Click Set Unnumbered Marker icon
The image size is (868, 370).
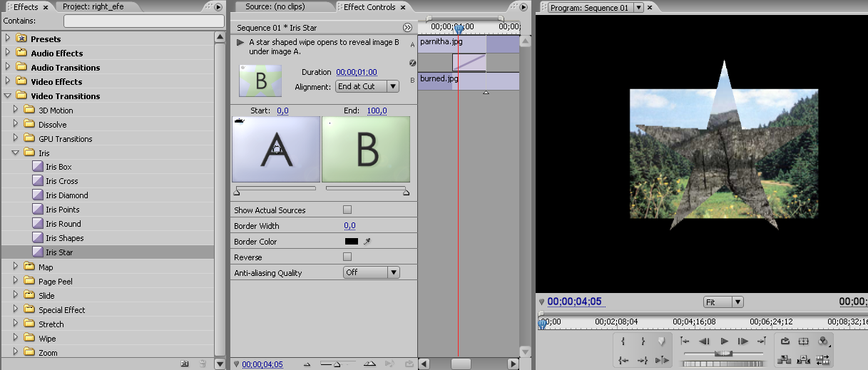pyautogui.click(x=661, y=341)
